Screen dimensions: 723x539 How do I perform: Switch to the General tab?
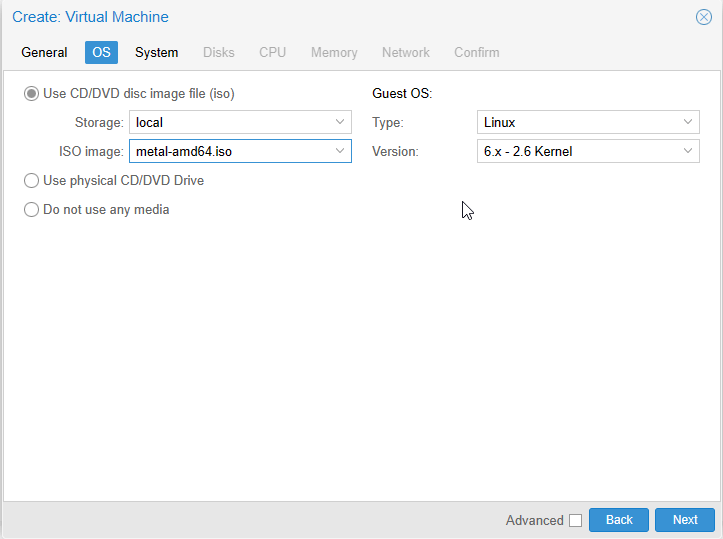click(x=44, y=53)
